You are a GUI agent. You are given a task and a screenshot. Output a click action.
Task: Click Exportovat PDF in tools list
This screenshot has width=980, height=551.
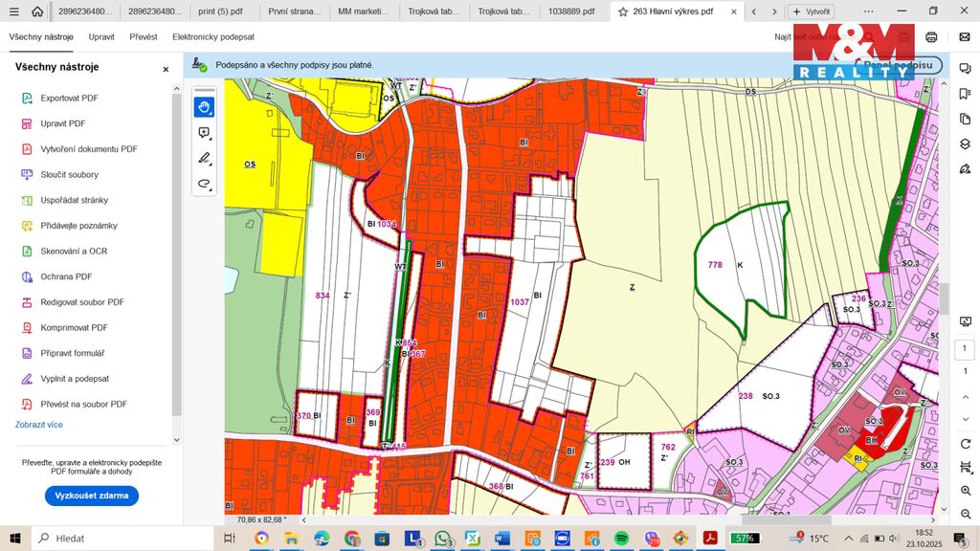(x=69, y=99)
